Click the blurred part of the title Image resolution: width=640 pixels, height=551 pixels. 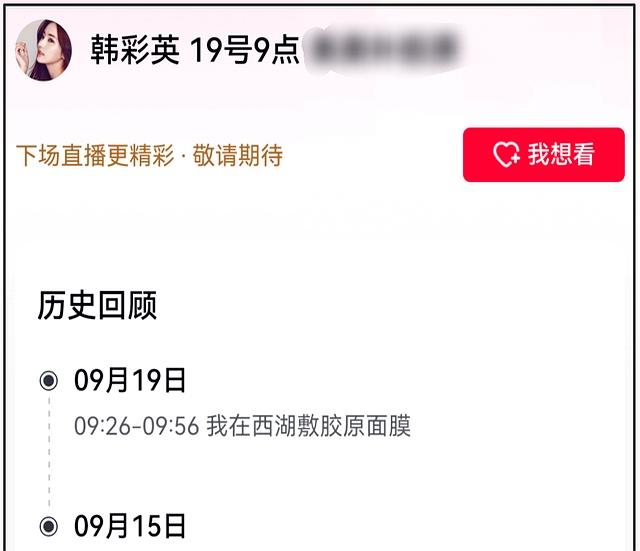coord(385,49)
